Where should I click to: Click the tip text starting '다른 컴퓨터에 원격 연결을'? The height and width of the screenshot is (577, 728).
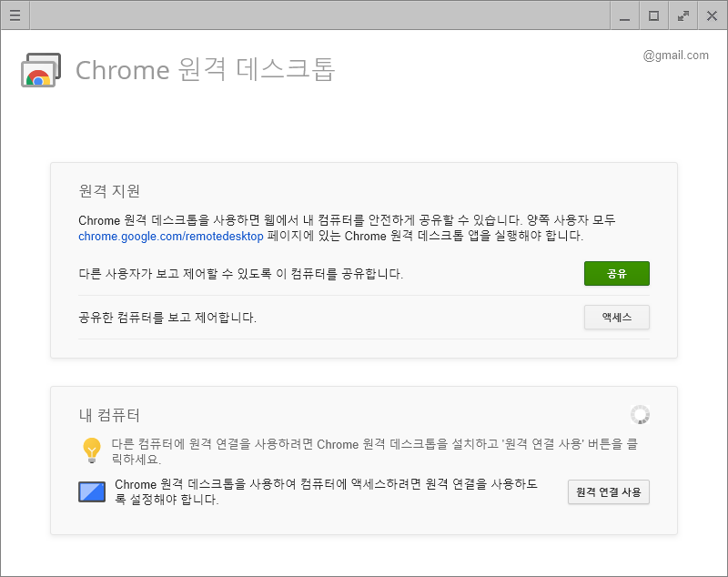374,451
